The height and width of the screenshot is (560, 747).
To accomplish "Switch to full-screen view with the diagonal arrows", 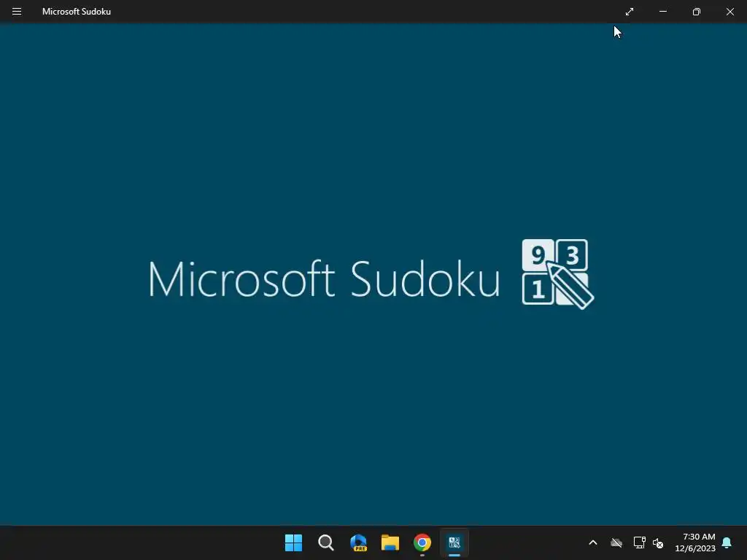I will [630, 12].
